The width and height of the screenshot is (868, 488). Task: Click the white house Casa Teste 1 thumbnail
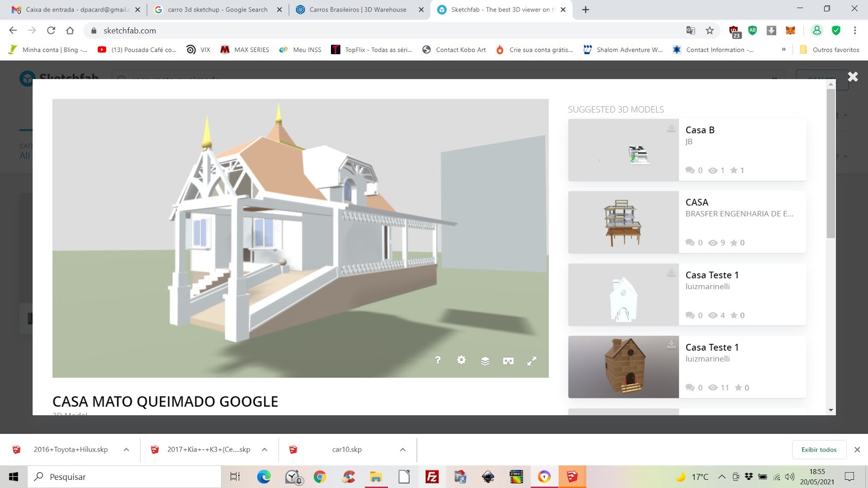623,295
